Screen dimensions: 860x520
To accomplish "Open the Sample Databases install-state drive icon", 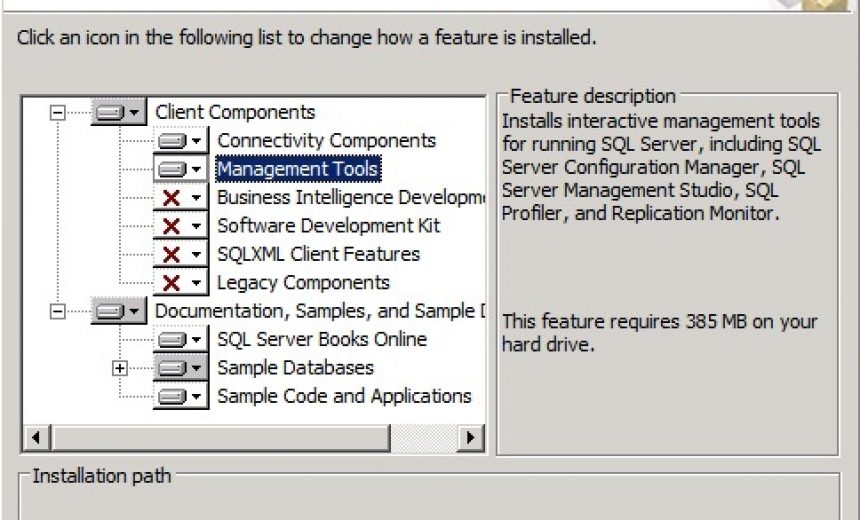I will [x=180, y=368].
